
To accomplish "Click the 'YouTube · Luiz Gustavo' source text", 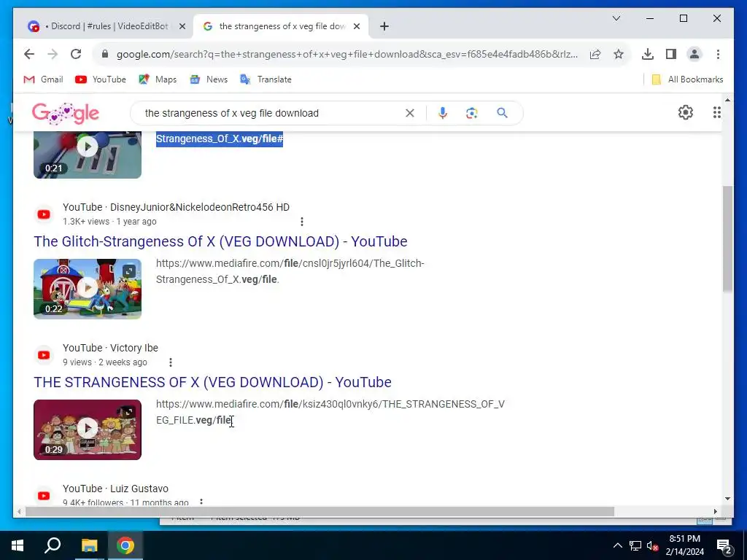I will pyautogui.click(x=115, y=489).
